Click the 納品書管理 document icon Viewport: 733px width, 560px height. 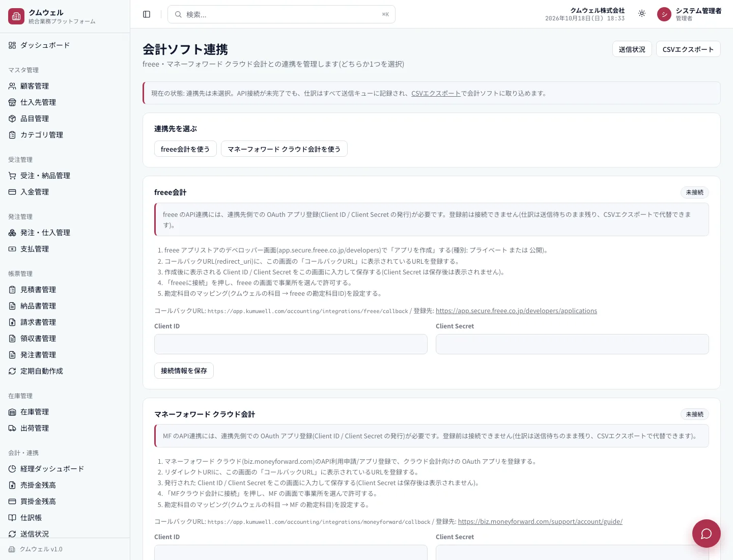12,306
